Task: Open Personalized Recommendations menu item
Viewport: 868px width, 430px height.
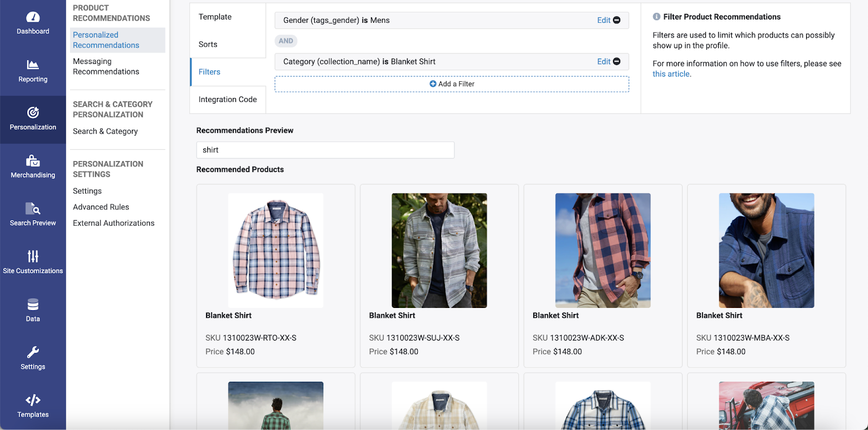Action: tap(117, 40)
